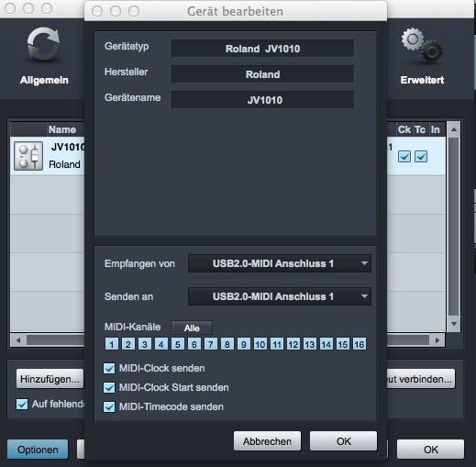Select all MIDI channels with Alle
The width and height of the screenshot is (476, 467).
192,328
